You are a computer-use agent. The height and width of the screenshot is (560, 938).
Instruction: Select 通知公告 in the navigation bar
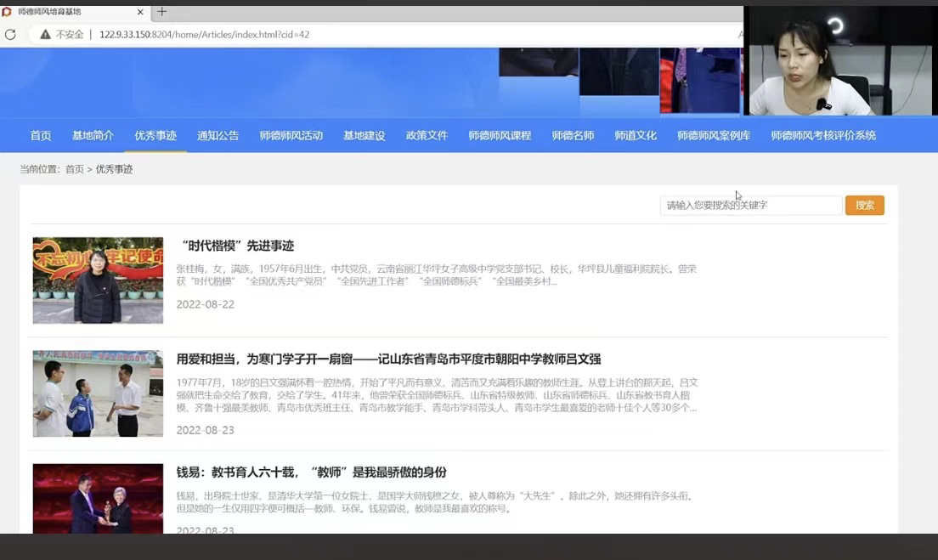[x=218, y=136]
